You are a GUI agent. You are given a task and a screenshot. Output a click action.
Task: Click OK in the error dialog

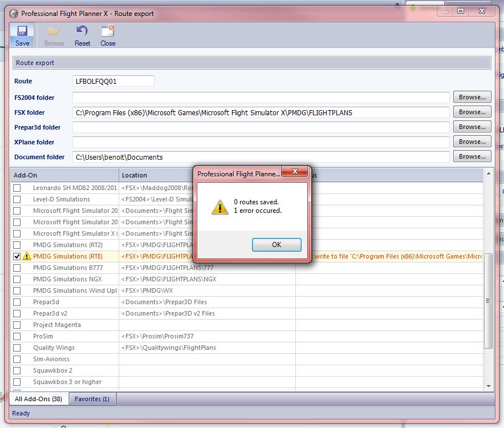pos(277,245)
